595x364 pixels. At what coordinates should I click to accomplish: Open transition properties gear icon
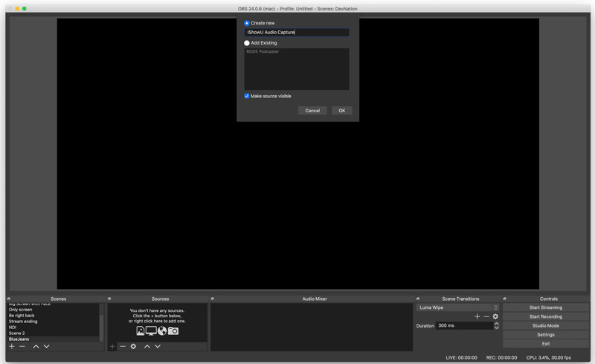[x=495, y=316]
